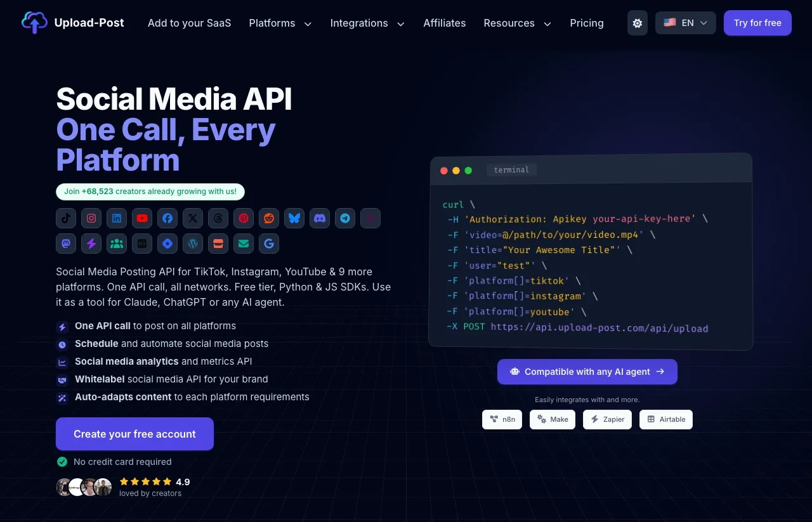Click the Bluesky butterfly icon

point(294,218)
